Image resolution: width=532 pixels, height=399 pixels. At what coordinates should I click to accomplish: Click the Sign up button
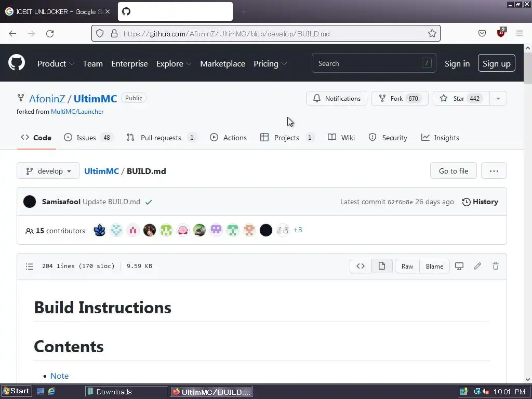pyautogui.click(x=496, y=63)
